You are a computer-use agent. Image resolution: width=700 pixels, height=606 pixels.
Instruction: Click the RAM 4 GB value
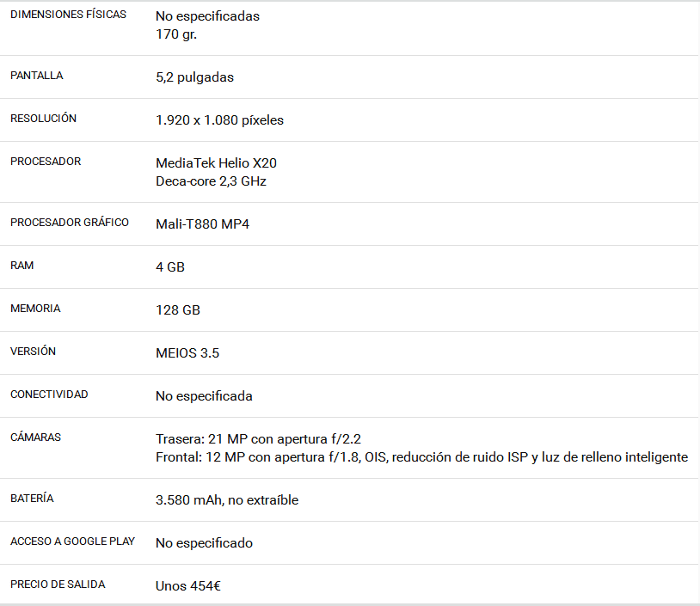point(170,266)
